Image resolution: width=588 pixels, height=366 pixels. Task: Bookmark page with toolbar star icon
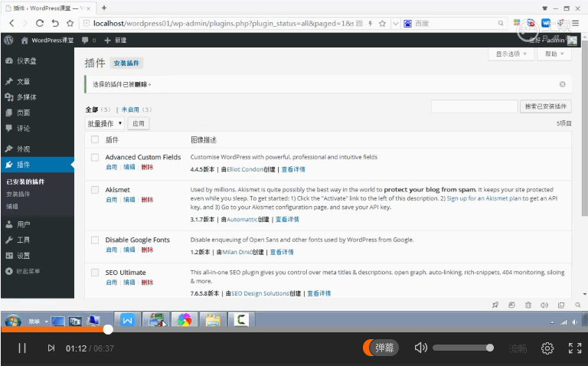(70, 23)
